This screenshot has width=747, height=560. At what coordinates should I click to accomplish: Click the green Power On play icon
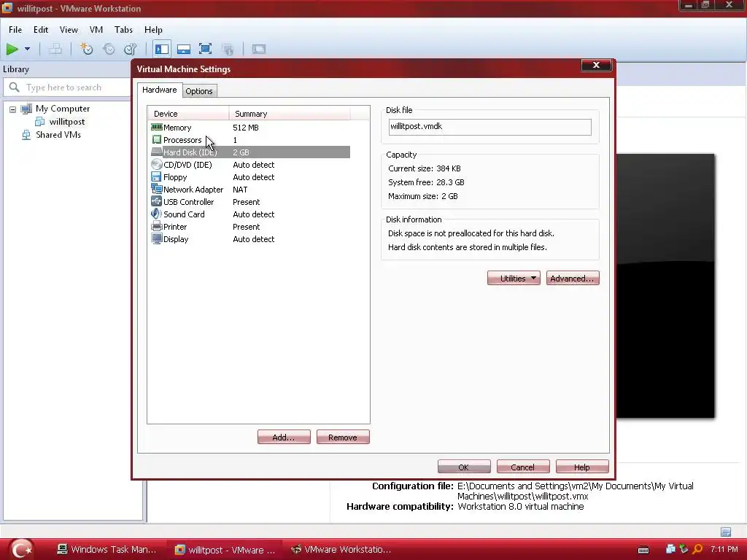point(12,49)
